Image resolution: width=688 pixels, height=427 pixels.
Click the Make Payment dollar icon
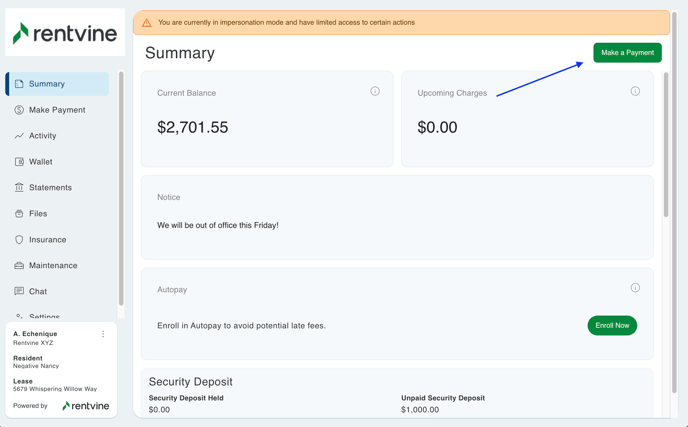point(19,110)
